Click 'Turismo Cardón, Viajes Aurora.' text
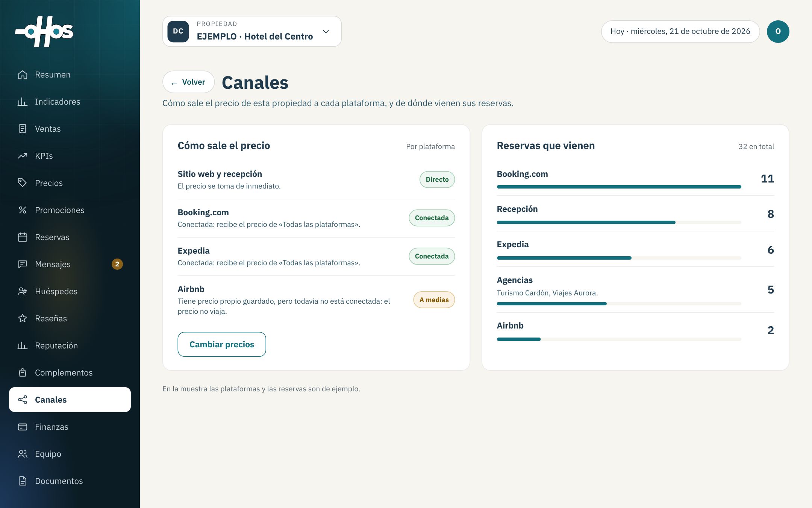This screenshot has width=812, height=508. coord(547,293)
